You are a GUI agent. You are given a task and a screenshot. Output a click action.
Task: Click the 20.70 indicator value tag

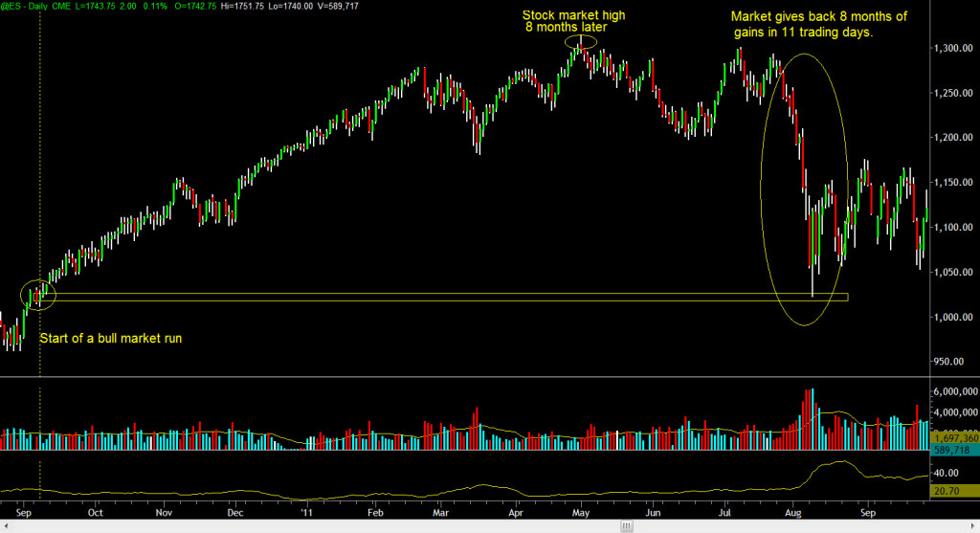pos(948,490)
